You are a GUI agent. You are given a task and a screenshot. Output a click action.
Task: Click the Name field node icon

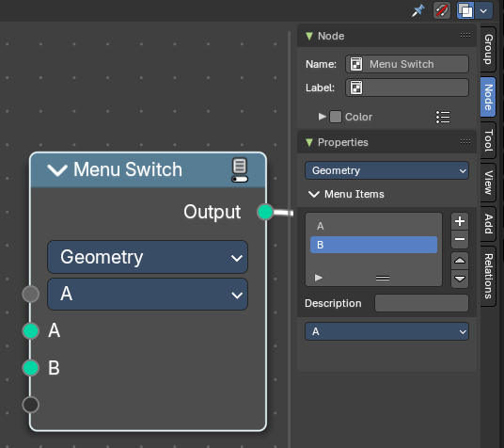tap(356, 64)
